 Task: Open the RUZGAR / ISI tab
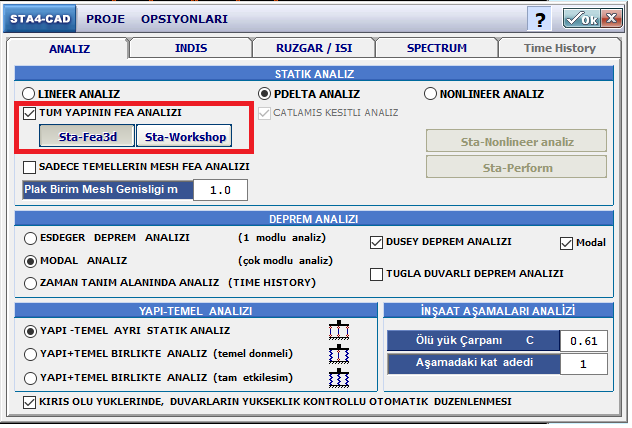click(x=313, y=48)
